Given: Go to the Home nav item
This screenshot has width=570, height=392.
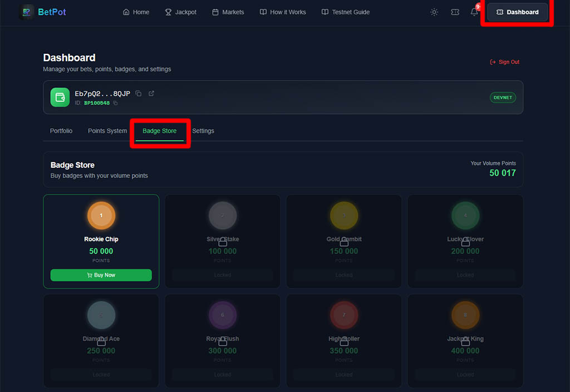Looking at the screenshot, I should 136,12.
